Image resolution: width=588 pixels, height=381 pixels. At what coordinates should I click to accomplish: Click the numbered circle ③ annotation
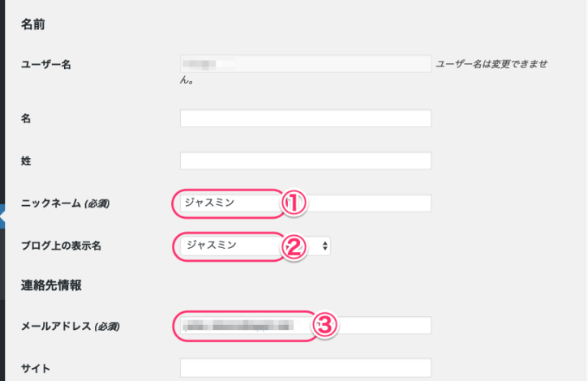pyautogui.click(x=324, y=326)
